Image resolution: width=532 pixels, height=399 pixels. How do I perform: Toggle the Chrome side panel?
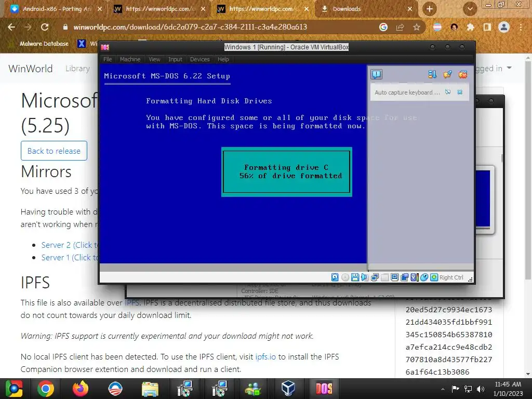click(487, 27)
